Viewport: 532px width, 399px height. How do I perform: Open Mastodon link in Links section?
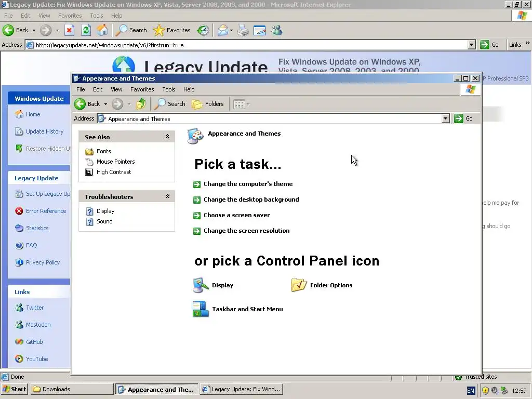coord(33,325)
